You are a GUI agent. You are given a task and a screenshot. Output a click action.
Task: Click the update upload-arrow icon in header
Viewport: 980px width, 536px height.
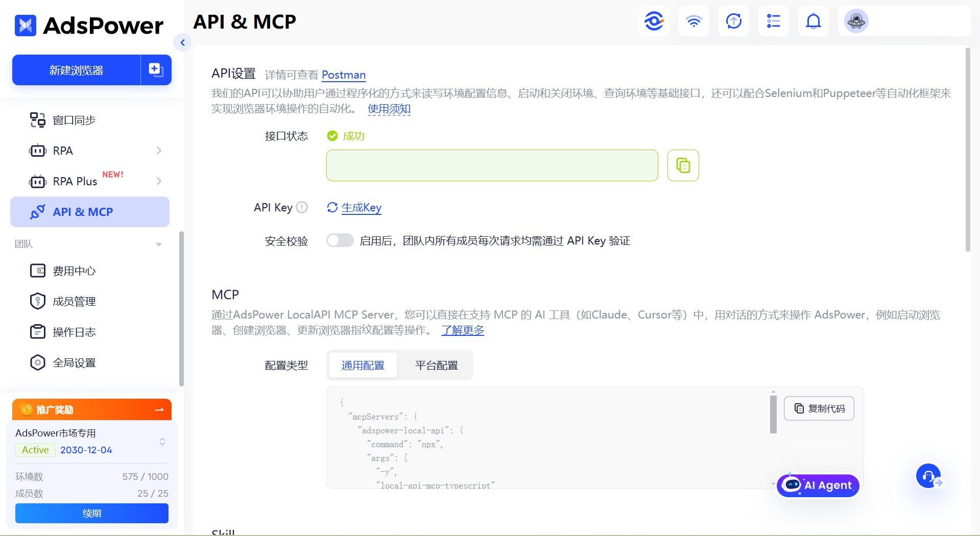pyautogui.click(x=733, y=21)
